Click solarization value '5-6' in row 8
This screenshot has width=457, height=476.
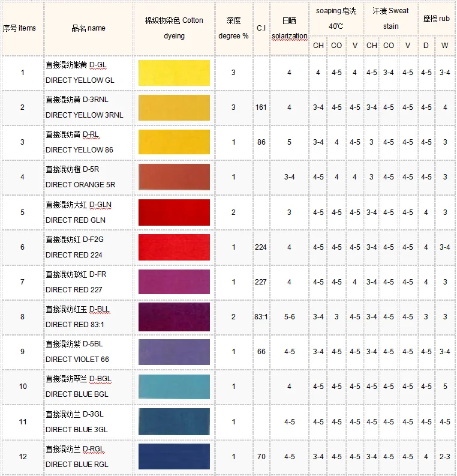[290, 317]
